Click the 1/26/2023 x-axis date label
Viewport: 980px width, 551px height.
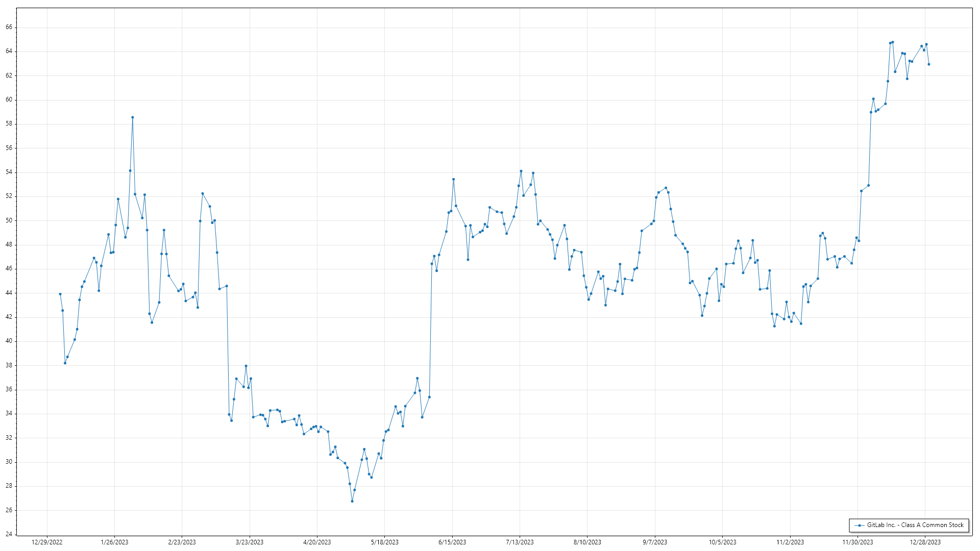[x=114, y=542]
